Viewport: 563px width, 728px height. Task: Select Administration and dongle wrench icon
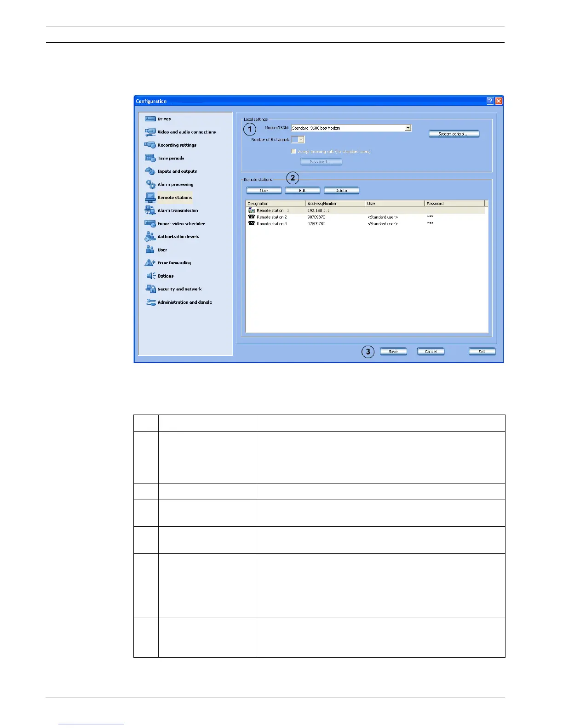[150, 302]
